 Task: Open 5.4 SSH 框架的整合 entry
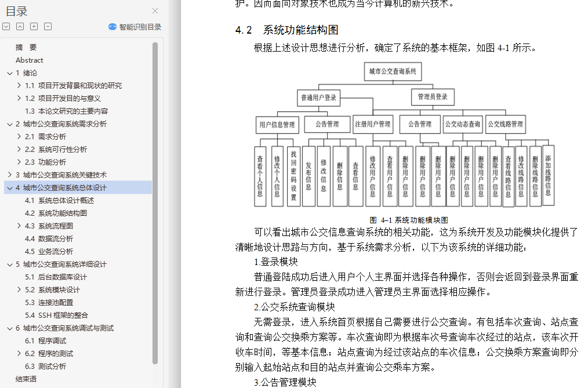[56, 315]
